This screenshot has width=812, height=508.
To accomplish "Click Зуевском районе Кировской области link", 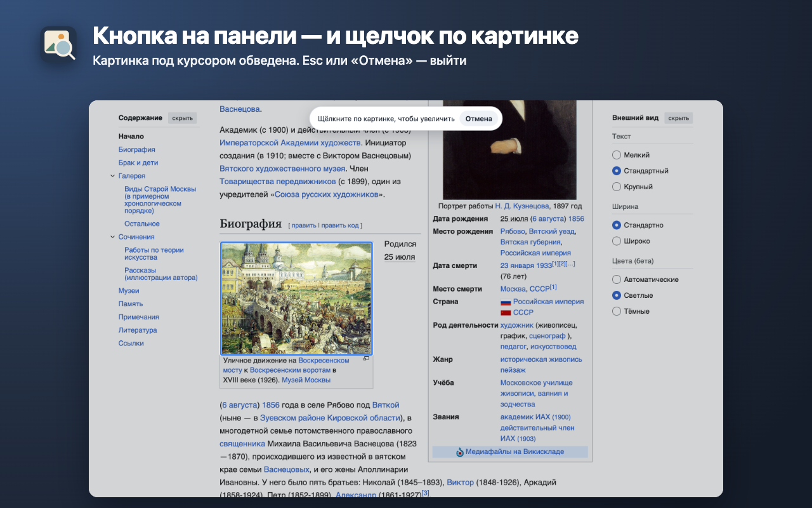I will pyautogui.click(x=331, y=418).
